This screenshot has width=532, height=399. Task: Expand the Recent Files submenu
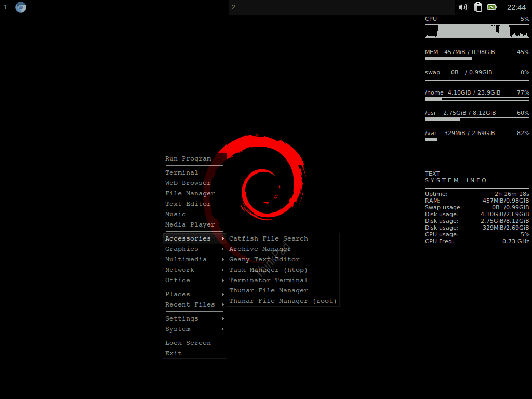pyautogui.click(x=194, y=304)
